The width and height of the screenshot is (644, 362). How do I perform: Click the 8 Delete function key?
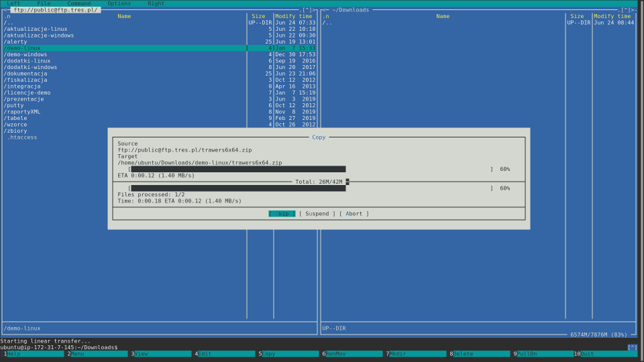click(479, 354)
